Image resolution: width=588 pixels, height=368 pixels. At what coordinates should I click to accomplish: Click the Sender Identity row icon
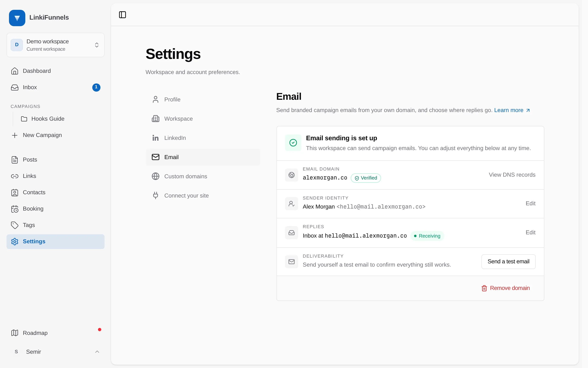coord(291,204)
